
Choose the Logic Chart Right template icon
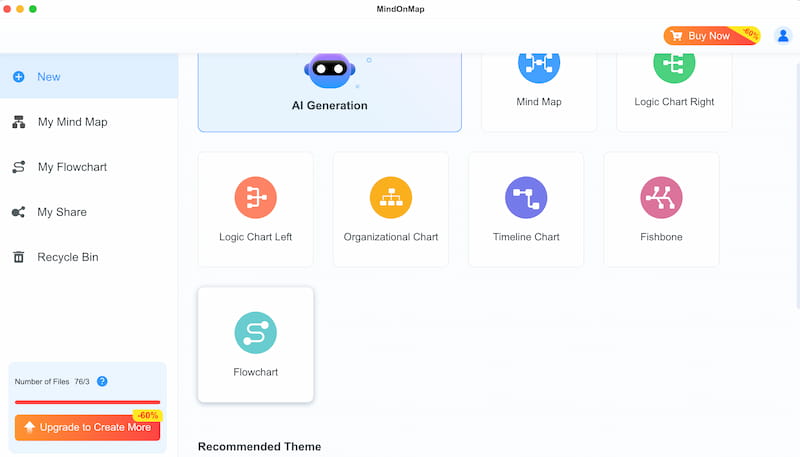click(x=674, y=66)
